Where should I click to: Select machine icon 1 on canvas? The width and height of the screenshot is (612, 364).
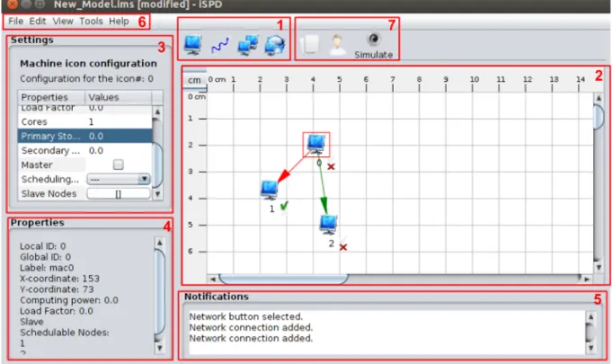coord(270,190)
